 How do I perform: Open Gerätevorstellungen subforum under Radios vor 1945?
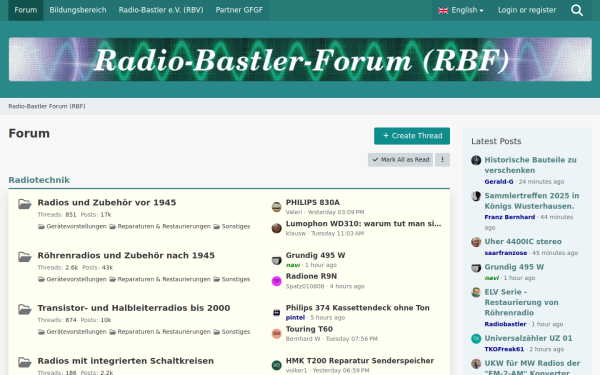[x=72, y=227]
